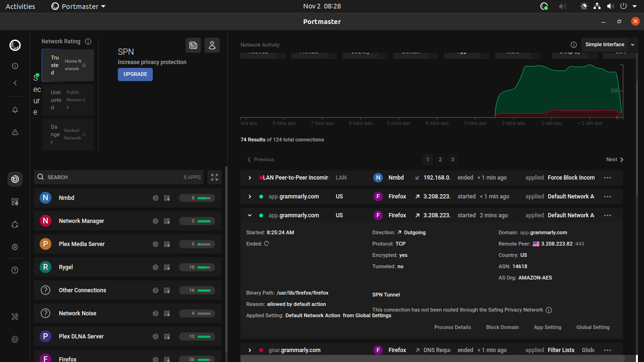Open Settings via the gear icon
644x362 pixels.
[x=15, y=247]
